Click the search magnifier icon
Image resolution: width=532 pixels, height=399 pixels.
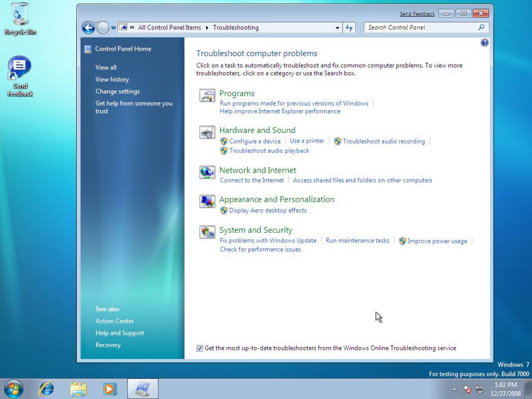(x=481, y=27)
